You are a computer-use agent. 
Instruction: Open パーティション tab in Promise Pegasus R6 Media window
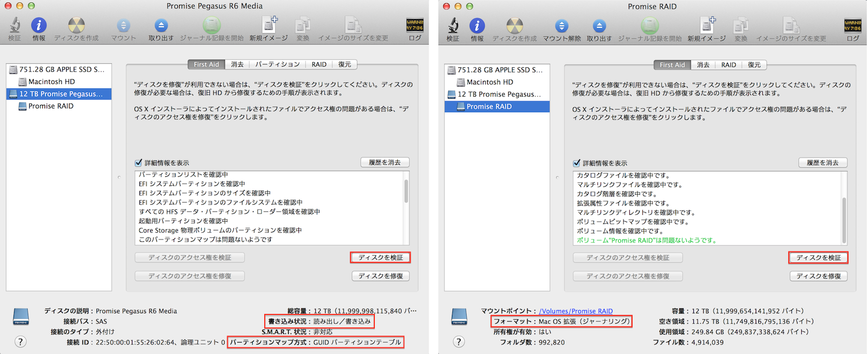(x=277, y=64)
